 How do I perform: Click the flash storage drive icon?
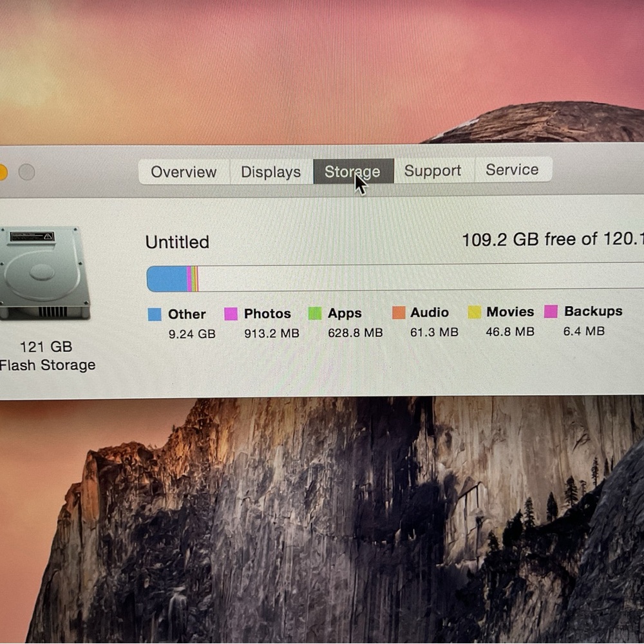coord(44,273)
